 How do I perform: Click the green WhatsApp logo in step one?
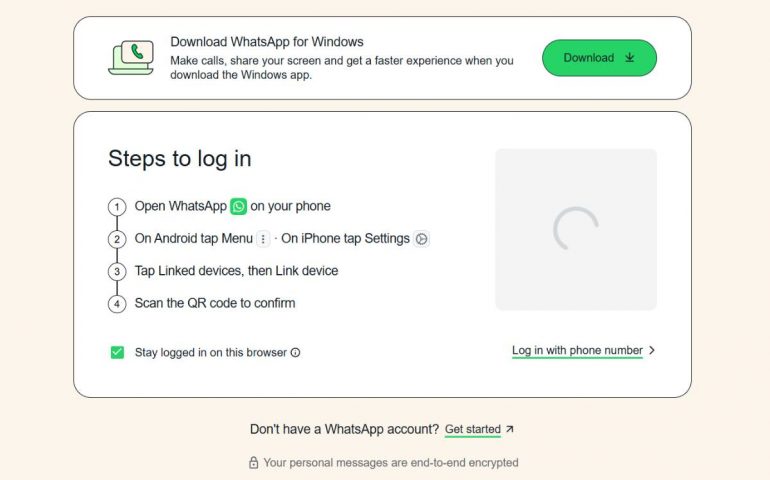tap(238, 207)
